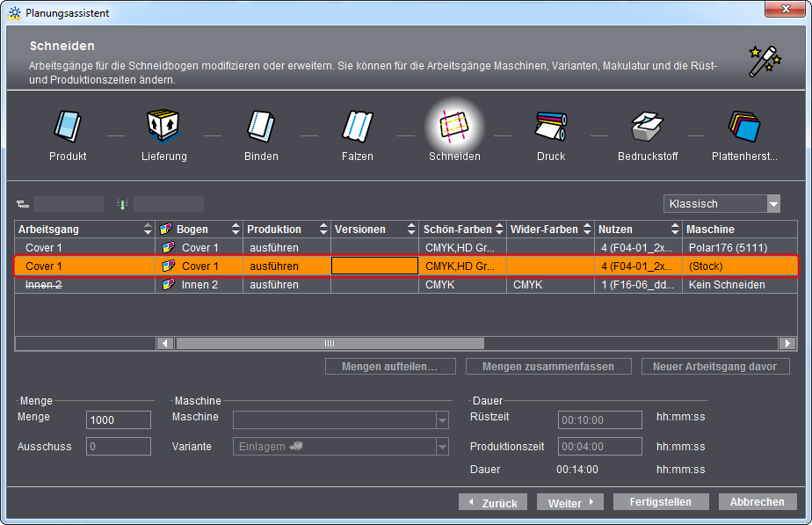812x525 pixels.
Task: Select the Binden step icon
Action: coord(261,126)
